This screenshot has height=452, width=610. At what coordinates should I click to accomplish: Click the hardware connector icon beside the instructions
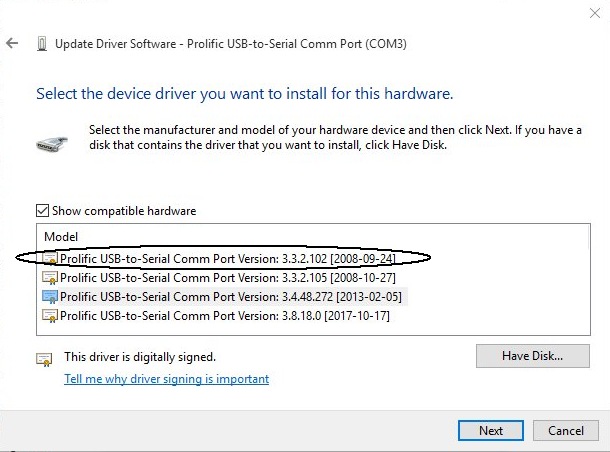tap(52, 144)
